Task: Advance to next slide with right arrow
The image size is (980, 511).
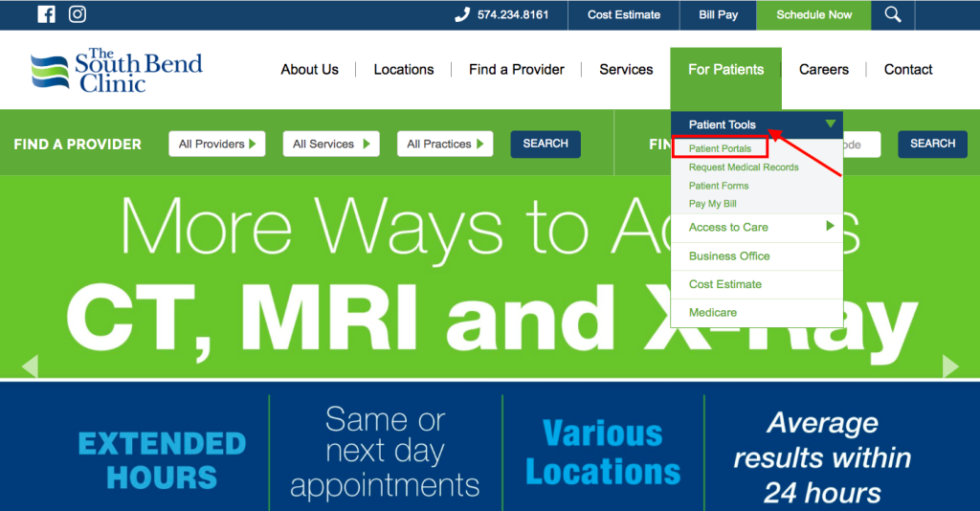Action: [950, 367]
